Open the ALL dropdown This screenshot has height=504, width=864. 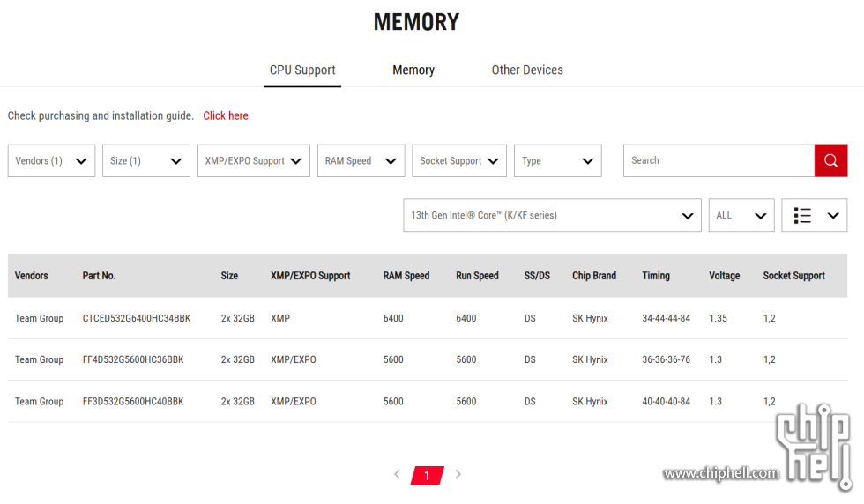pos(741,215)
